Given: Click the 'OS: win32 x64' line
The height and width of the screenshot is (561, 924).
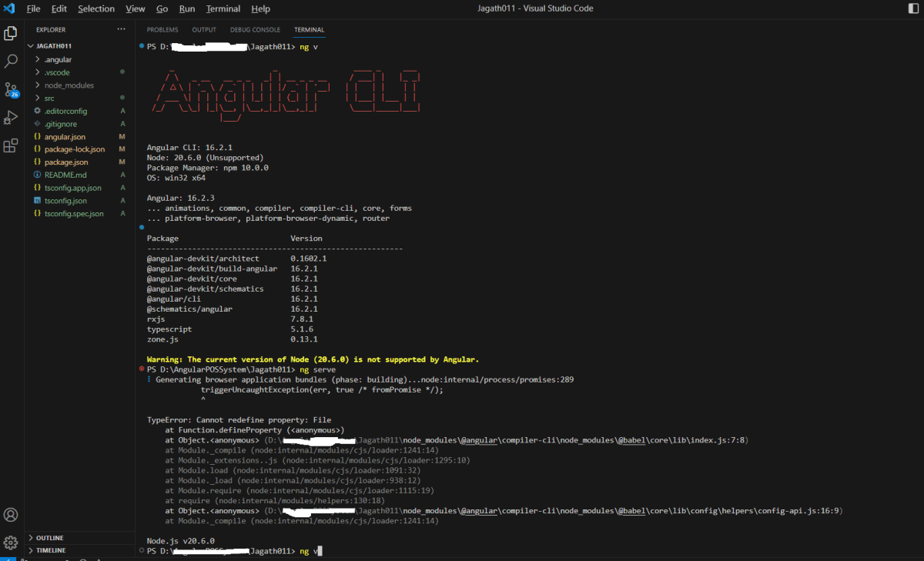Looking at the screenshot, I should point(176,177).
